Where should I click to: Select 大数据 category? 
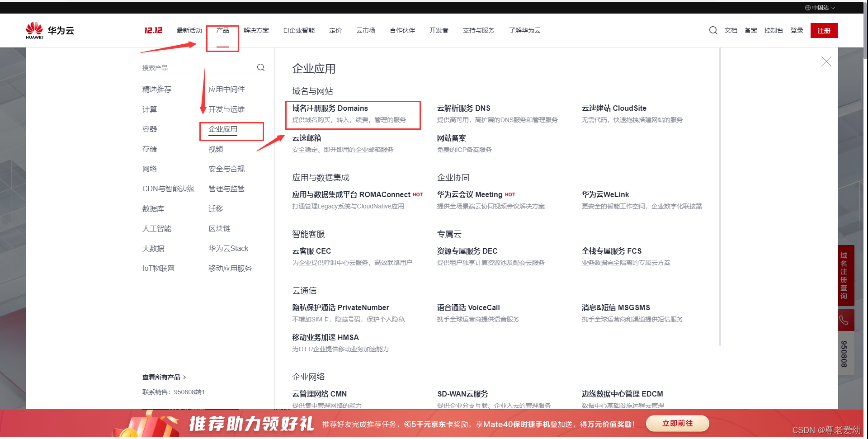153,249
